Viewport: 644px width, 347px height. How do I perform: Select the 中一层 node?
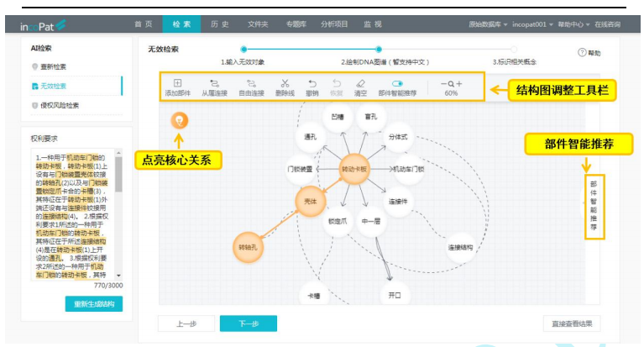371,221
